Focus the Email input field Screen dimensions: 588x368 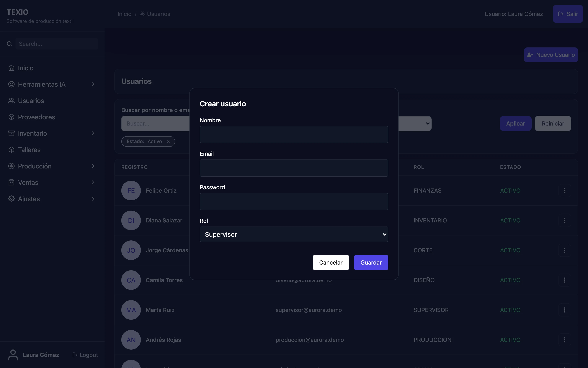(294, 168)
